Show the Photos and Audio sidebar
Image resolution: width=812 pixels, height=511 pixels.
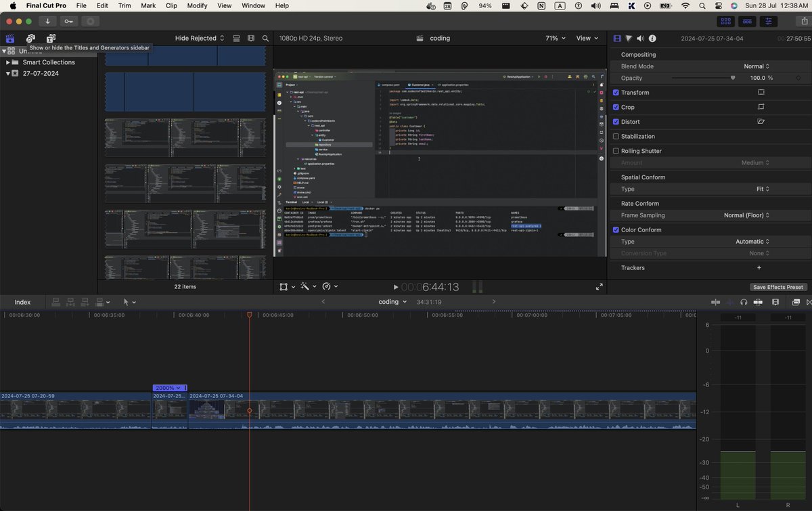click(30, 39)
